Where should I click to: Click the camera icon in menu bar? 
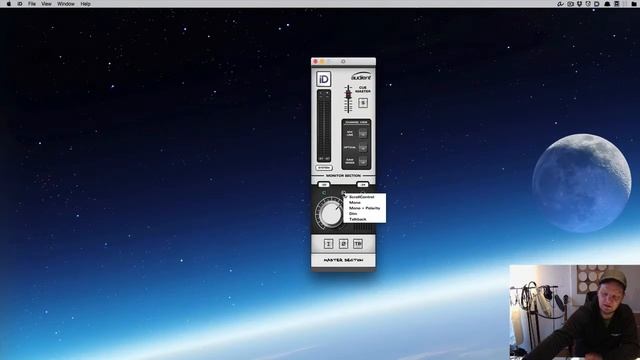point(570,4)
